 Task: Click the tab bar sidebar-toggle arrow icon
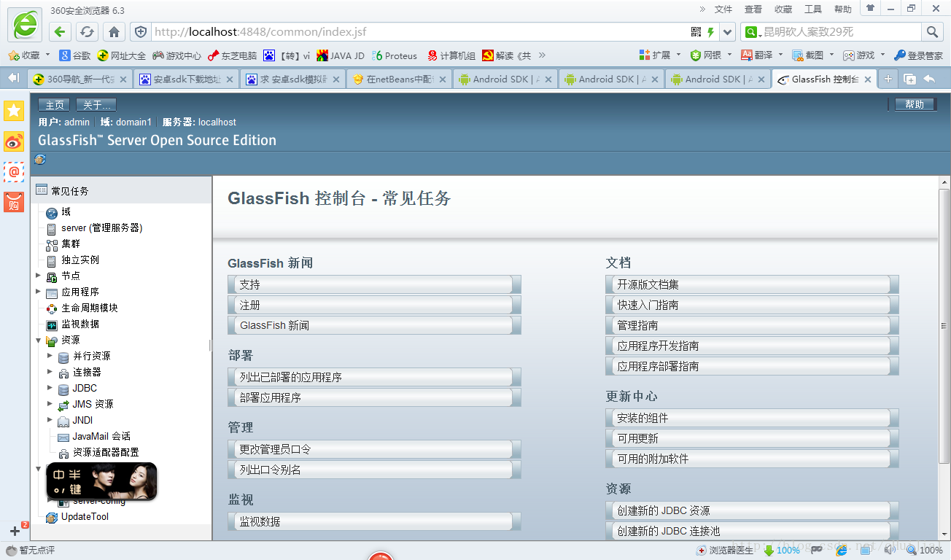[x=13, y=78]
